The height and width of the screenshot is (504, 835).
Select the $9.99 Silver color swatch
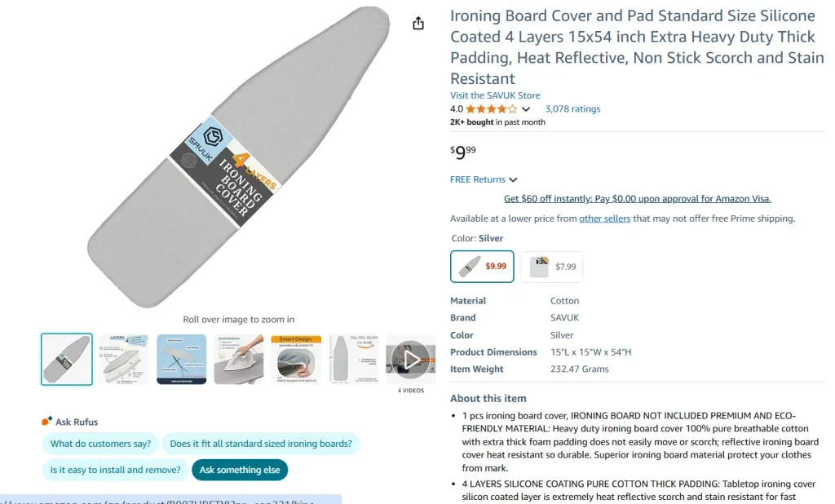tap(482, 266)
